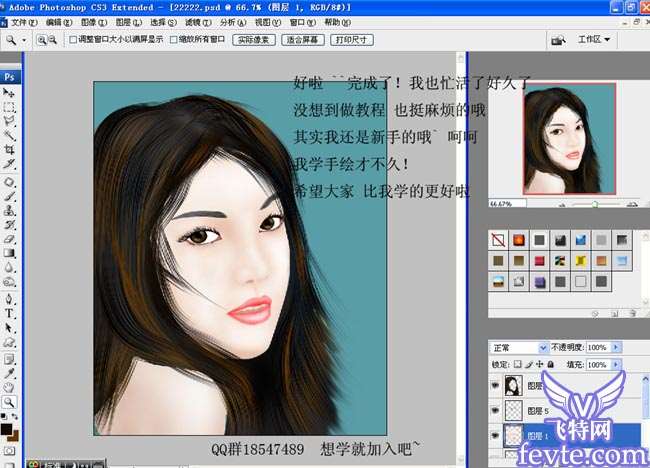This screenshot has height=468, width=650.
Task: Select the Notes tool
Action: click(x=9, y=359)
